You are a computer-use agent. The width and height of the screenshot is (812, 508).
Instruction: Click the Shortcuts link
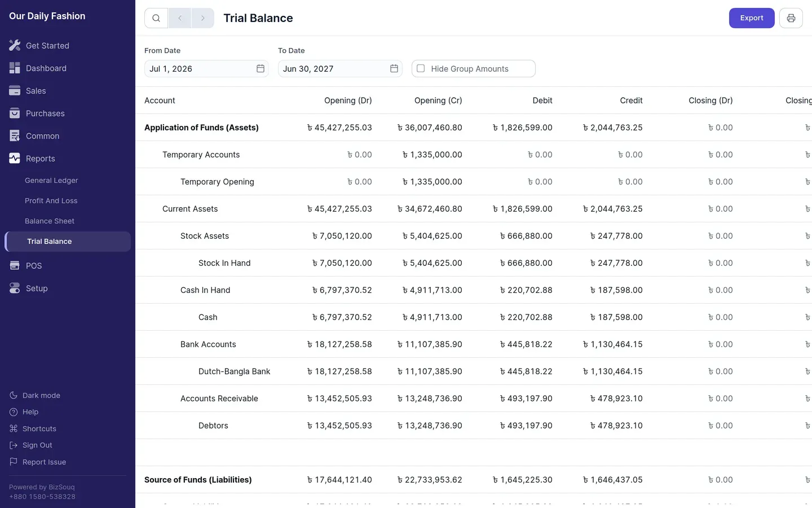pyautogui.click(x=39, y=428)
